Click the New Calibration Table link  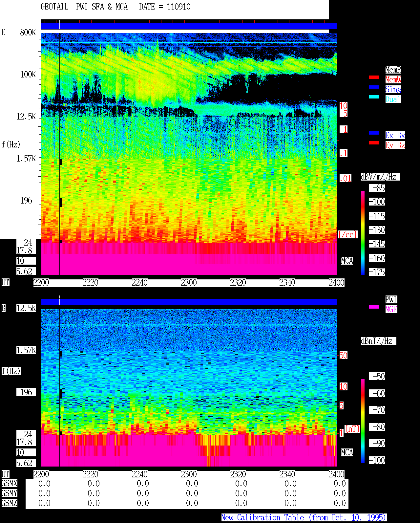pyautogui.click(x=304, y=518)
